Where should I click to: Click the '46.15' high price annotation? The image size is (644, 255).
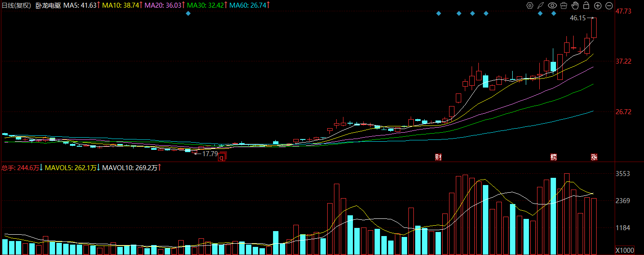pyautogui.click(x=578, y=18)
